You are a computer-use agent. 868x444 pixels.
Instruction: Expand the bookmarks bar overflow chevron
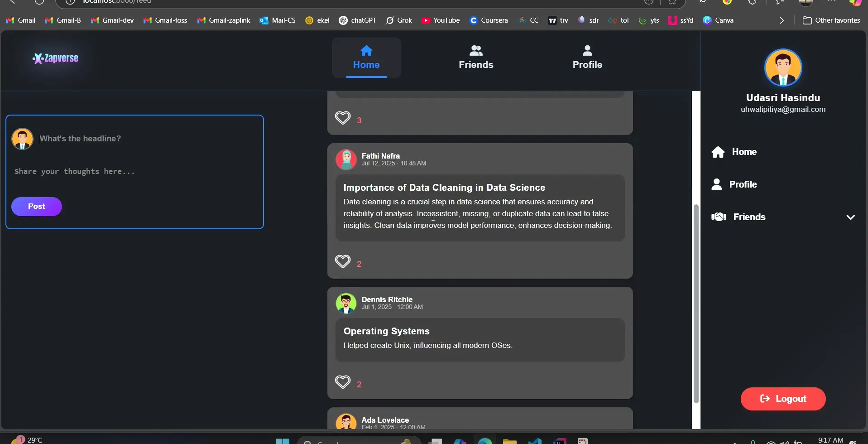pyautogui.click(x=782, y=20)
